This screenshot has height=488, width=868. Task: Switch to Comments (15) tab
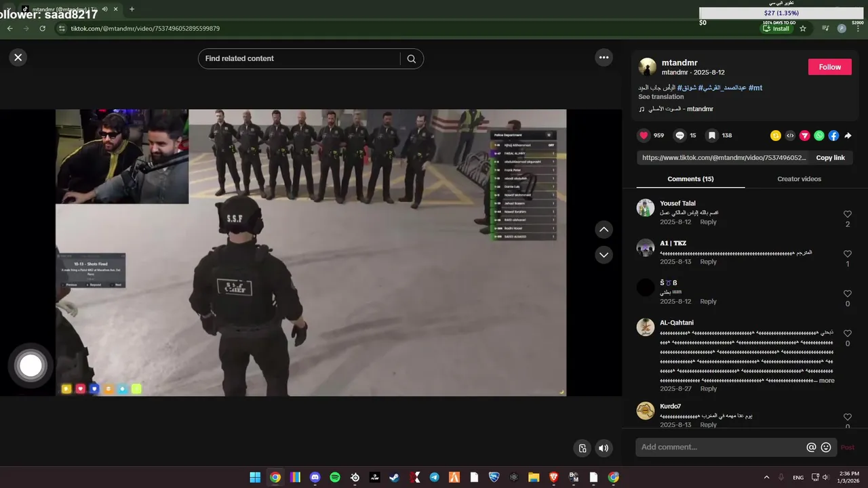[690, 179]
